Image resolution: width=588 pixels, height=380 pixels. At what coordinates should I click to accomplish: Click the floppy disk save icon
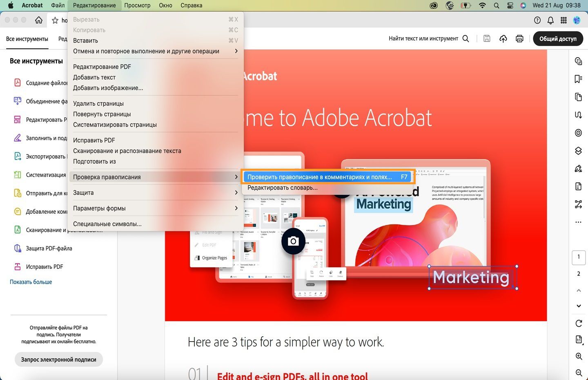[487, 38]
